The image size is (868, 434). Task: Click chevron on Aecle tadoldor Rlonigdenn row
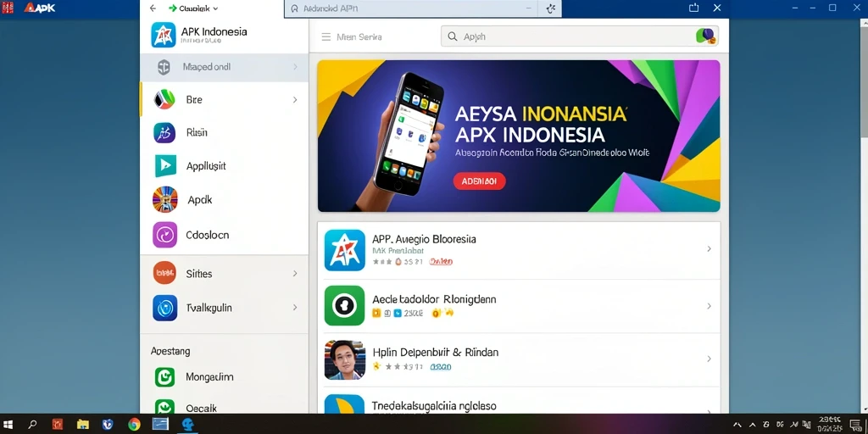[x=709, y=306]
